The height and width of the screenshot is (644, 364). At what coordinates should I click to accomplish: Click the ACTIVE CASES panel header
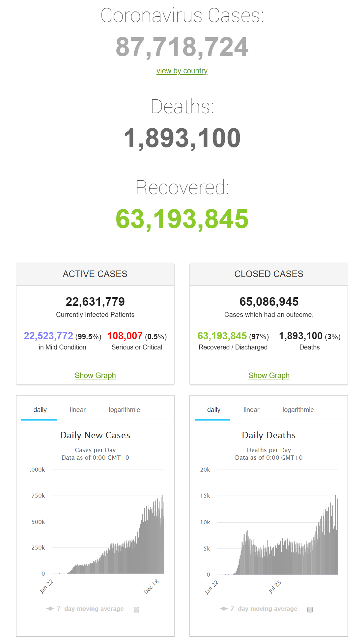click(x=95, y=274)
